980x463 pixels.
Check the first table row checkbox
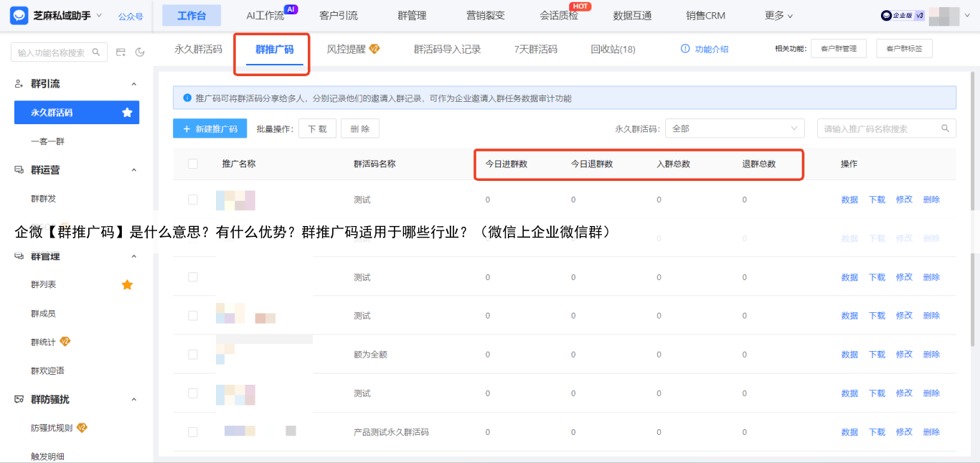click(193, 200)
